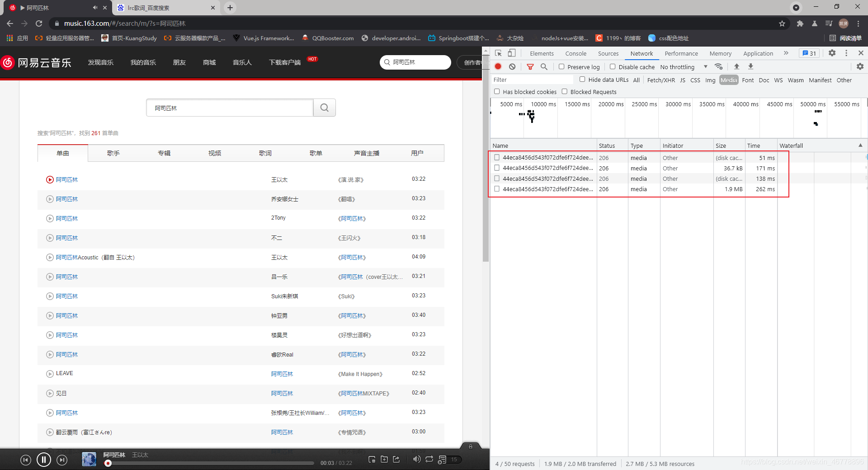The height and width of the screenshot is (470, 868).
Task: Click the network Filter text field
Action: pyautogui.click(x=533, y=80)
